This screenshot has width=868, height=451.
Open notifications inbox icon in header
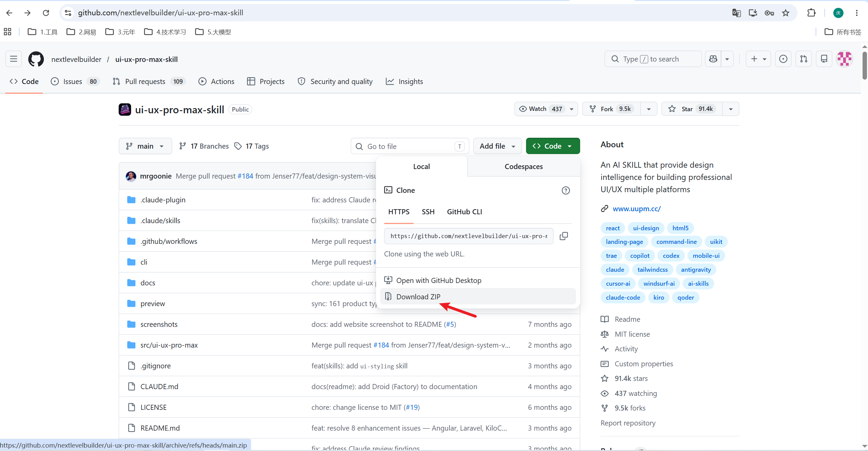[824, 59]
